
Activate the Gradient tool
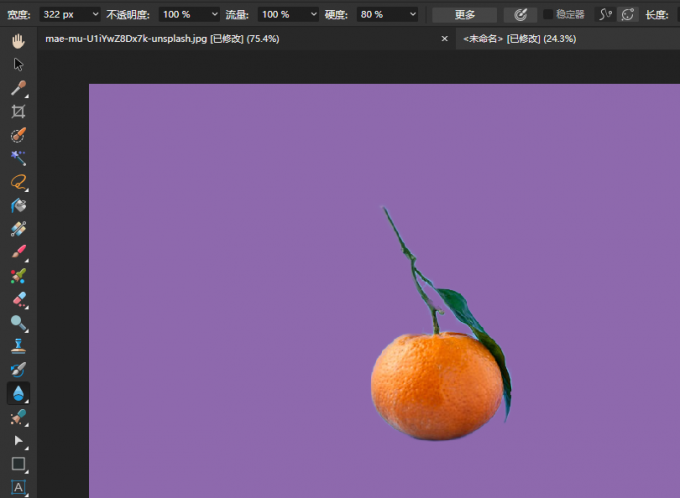pyautogui.click(x=18, y=229)
